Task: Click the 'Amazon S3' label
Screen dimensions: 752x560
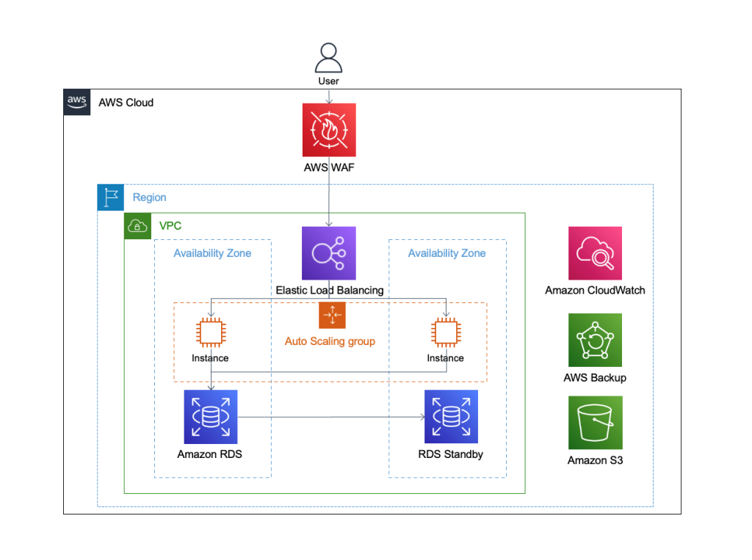Action: (x=595, y=460)
